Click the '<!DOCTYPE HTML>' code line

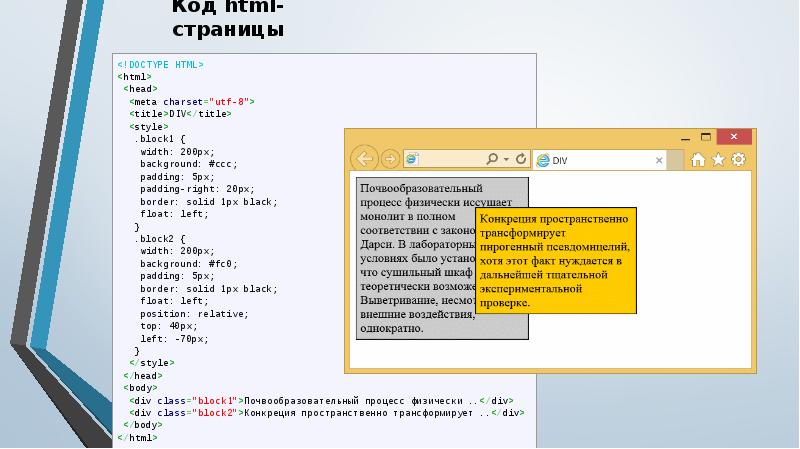click(x=160, y=65)
